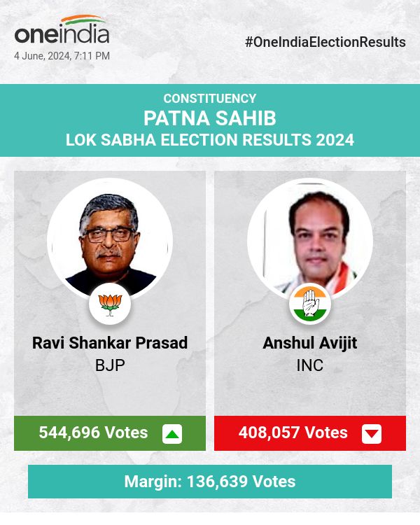420x525 pixels.
Task: Click the green up-arrow icon
Action: click(x=172, y=434)
